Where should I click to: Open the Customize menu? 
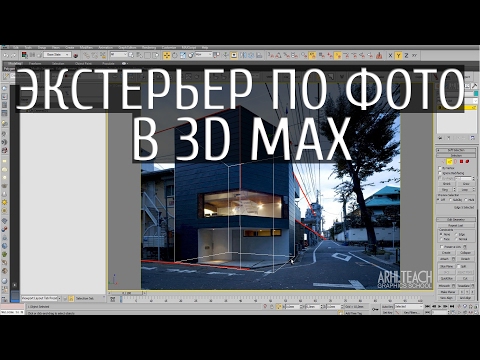click(x=169, y=47)
